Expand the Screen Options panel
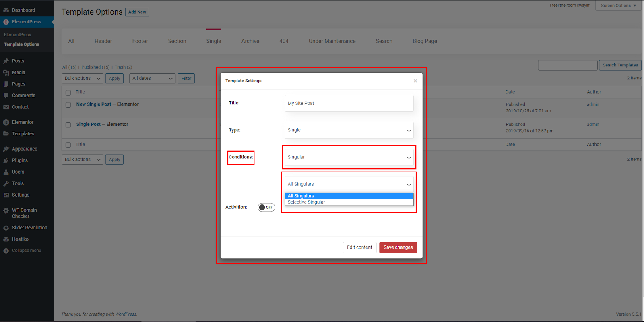 618,6
